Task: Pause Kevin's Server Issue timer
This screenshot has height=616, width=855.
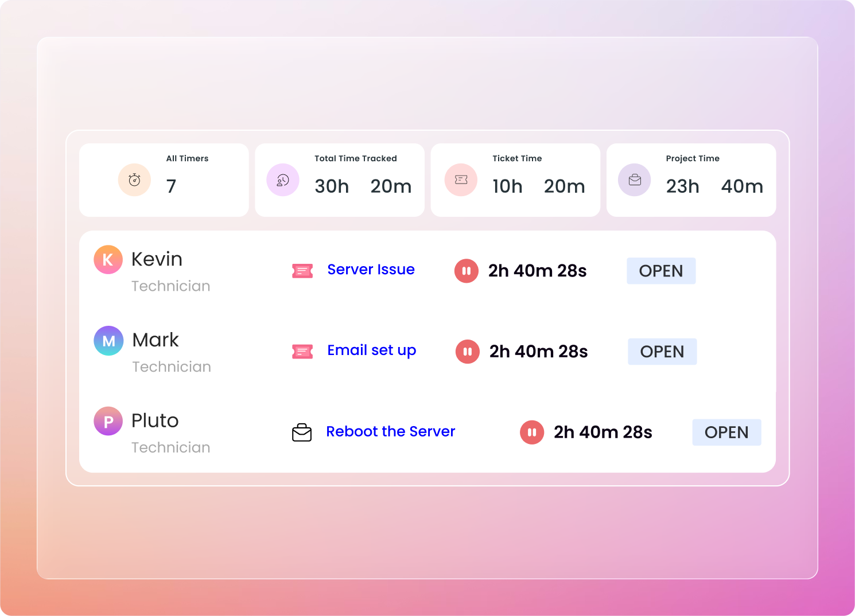Action: [x=467, y=271]
